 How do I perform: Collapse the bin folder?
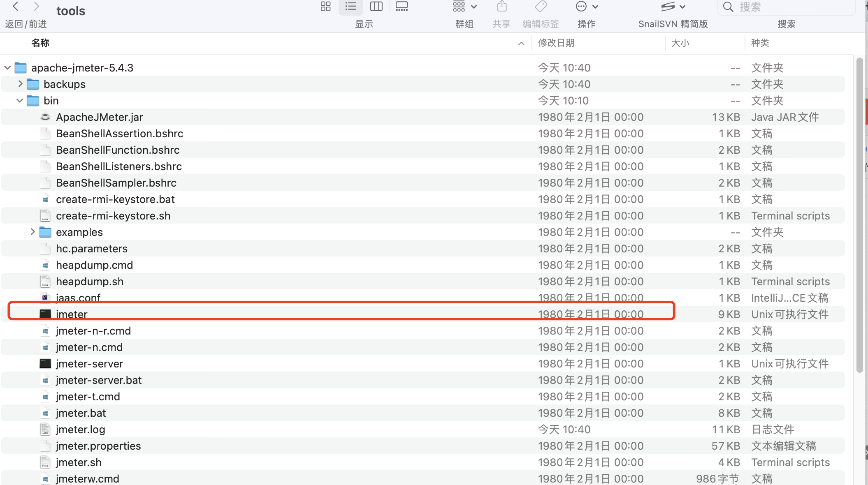(20, 101)
